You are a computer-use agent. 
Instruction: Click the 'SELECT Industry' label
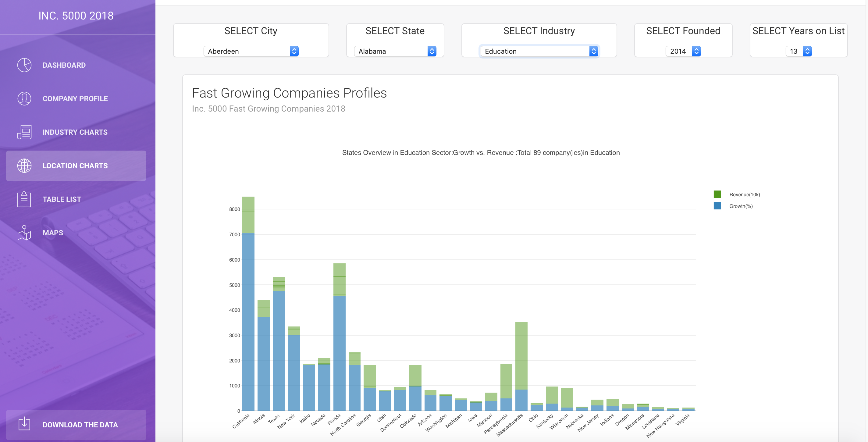tap(539, 31)
